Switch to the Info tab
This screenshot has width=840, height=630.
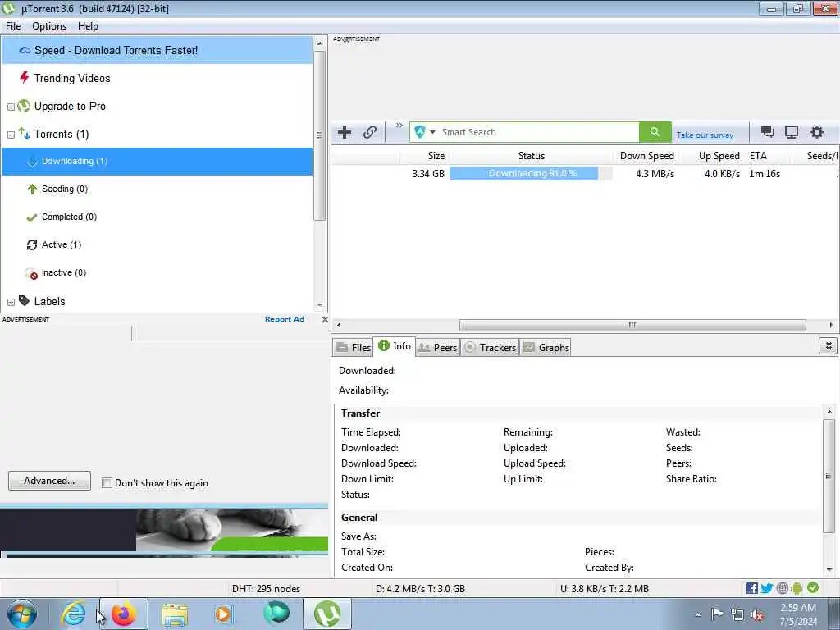click(x=395, y=346)
